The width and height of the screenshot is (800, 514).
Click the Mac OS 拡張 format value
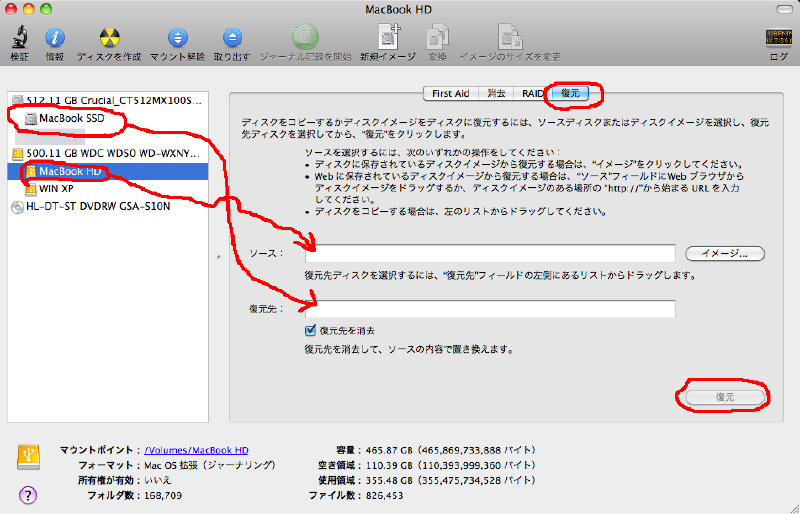point(210,465)
